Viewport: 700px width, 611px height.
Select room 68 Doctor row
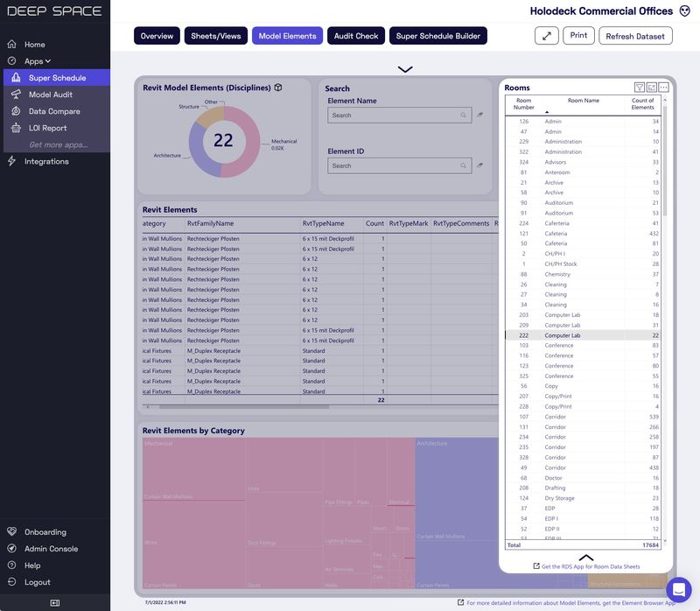[583, 478]
